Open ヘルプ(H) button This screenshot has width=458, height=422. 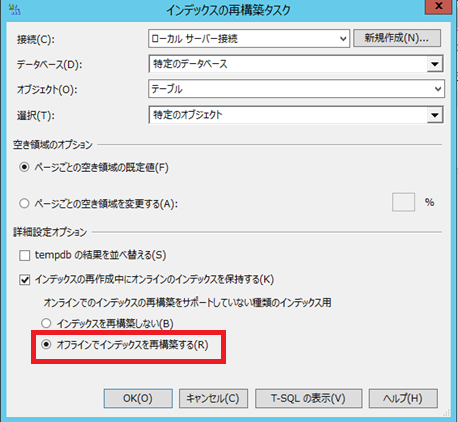[403, 398]
